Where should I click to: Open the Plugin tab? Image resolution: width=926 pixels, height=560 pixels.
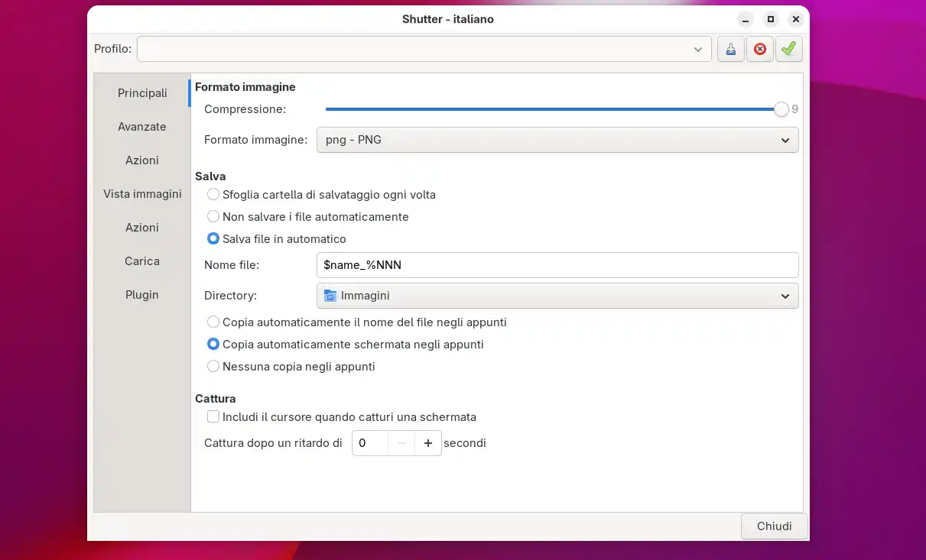[x=142, y=295]
